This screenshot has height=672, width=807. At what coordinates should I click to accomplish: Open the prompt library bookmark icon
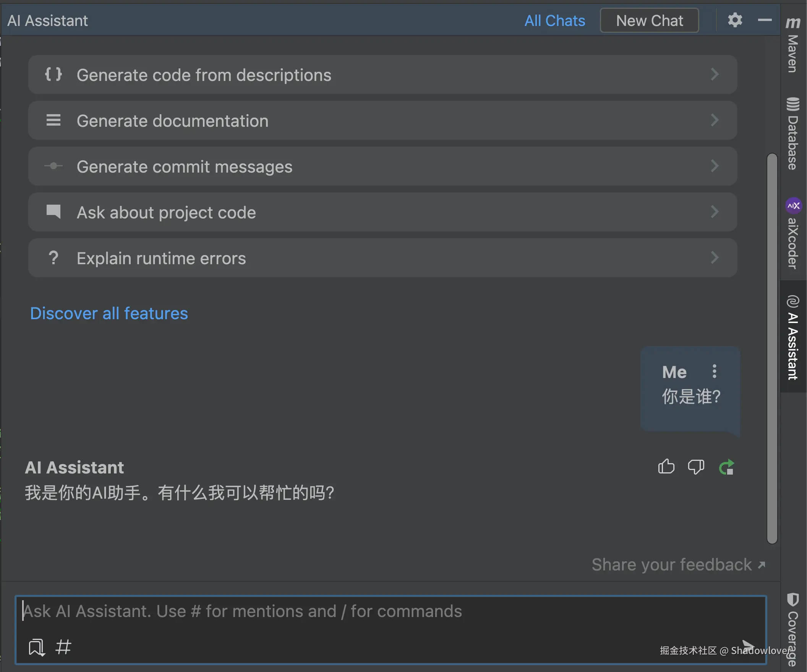[x=37, y=648]
